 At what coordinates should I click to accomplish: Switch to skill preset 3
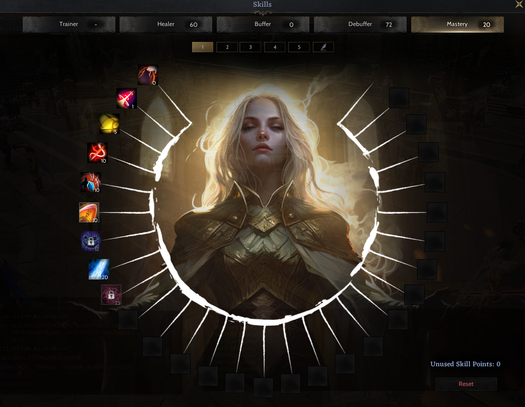(250, 47)
